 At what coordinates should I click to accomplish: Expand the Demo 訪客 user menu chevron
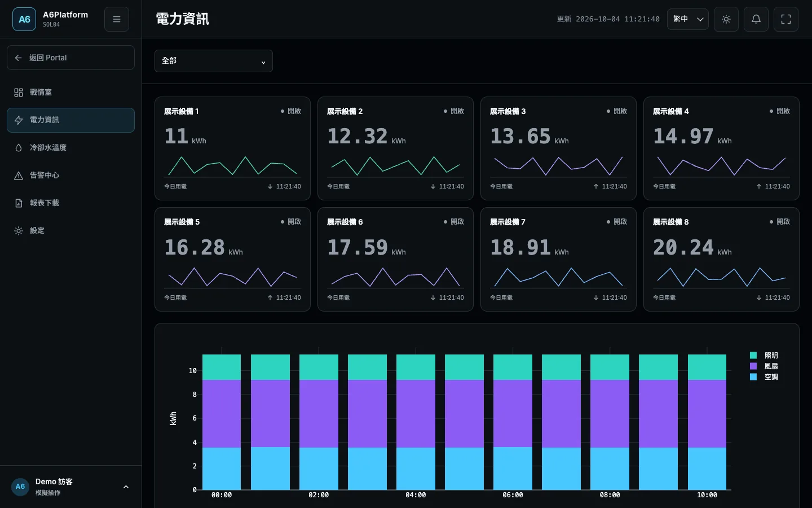(x=126, y=487)
